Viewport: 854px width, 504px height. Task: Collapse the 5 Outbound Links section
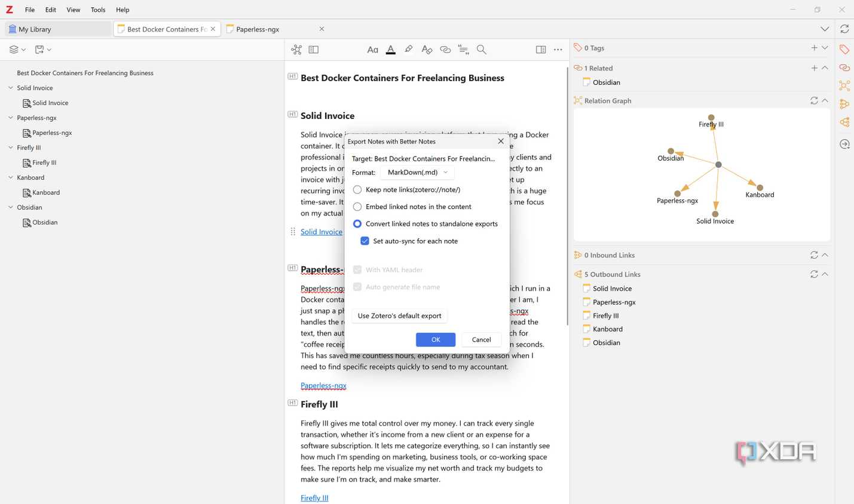825,274
